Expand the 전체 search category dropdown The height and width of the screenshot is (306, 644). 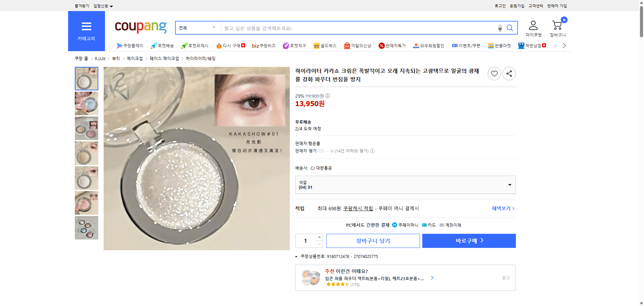pyautogui.click(x=197, y=28)
